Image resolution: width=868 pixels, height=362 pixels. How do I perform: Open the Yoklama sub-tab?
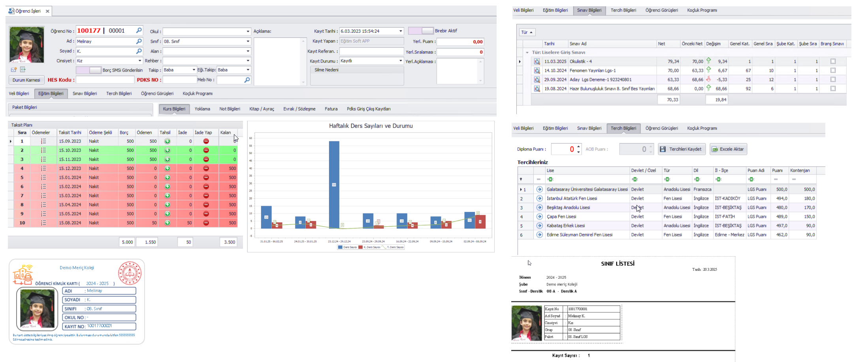[202, 109]
